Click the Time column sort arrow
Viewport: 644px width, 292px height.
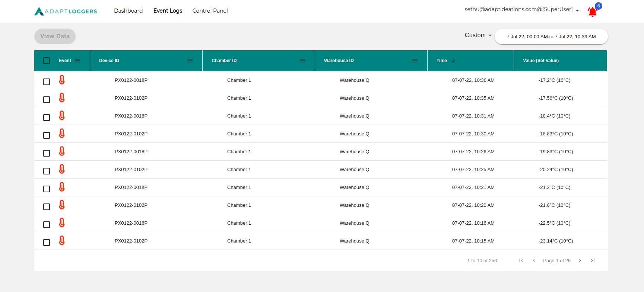tap(453, 61)
